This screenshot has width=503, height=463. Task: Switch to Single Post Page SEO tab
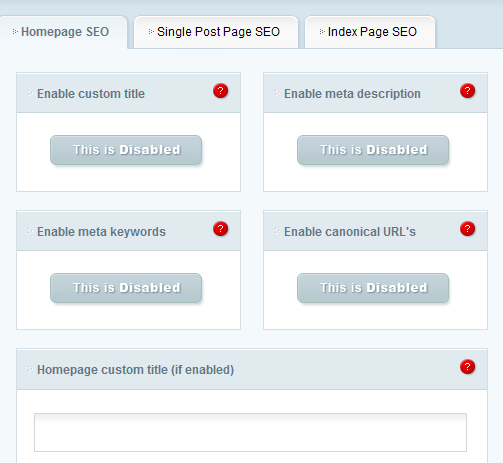[216, 32]
